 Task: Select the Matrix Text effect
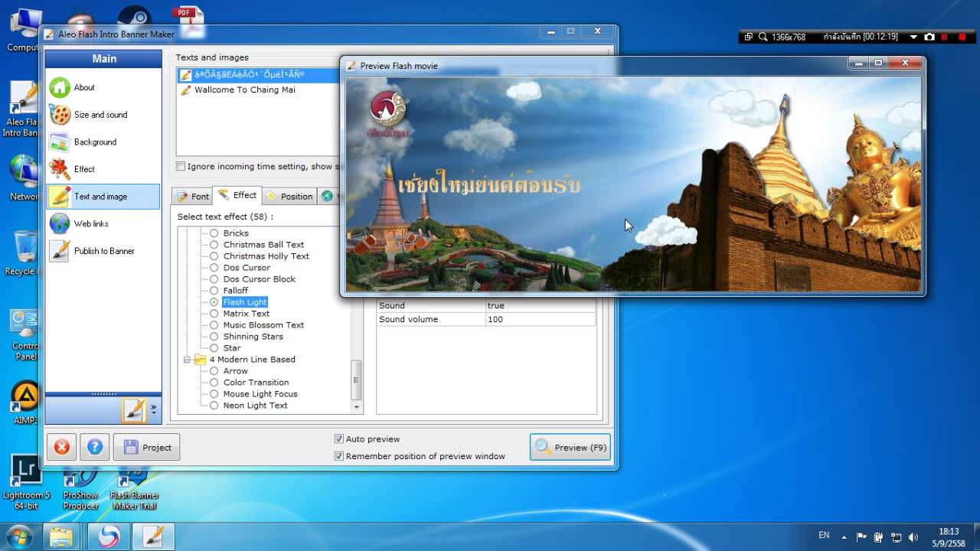[246, 313]
